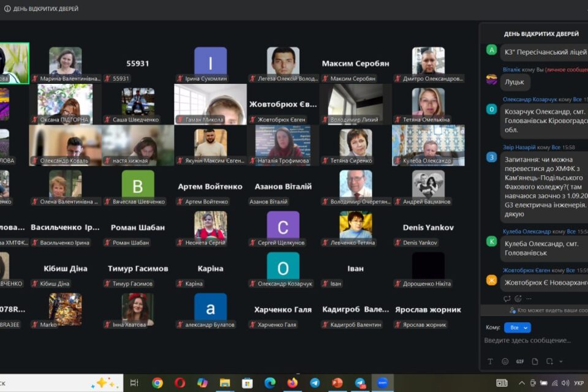The width and height of the screenshot is (588, 392).
Task: Open the meeting info icon beside the title
Action: click(7, 9)
